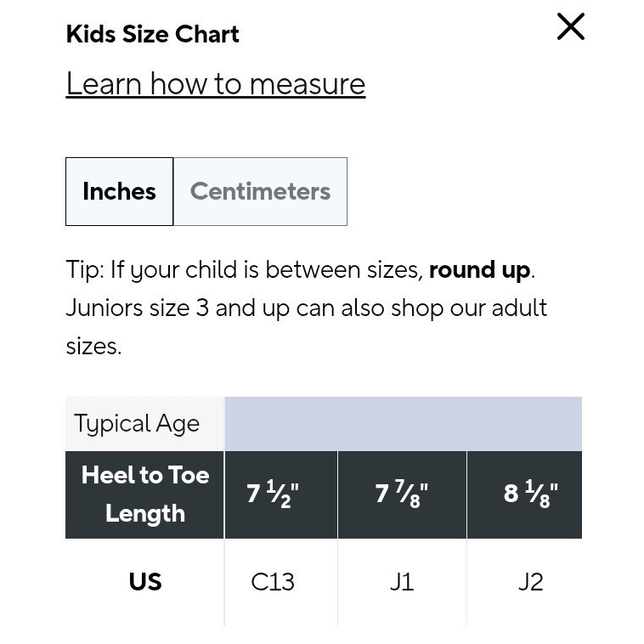
Task: Click the Kids Size Chart title
Action: 152,34
